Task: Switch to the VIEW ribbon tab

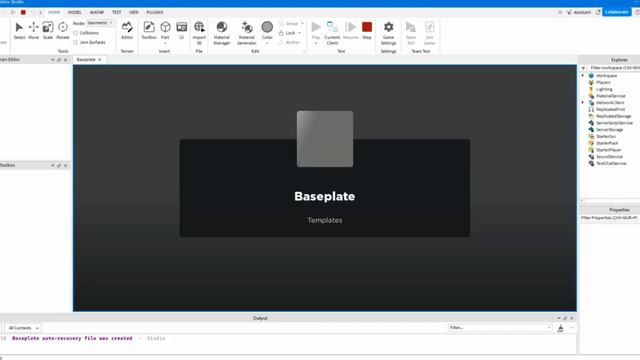Action: point(134,12)
